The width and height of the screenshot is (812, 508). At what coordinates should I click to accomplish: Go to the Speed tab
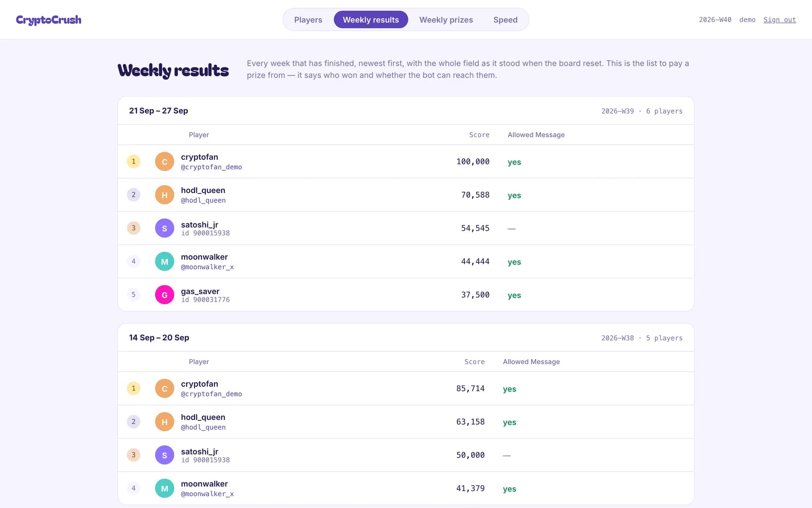pos(505,20)
